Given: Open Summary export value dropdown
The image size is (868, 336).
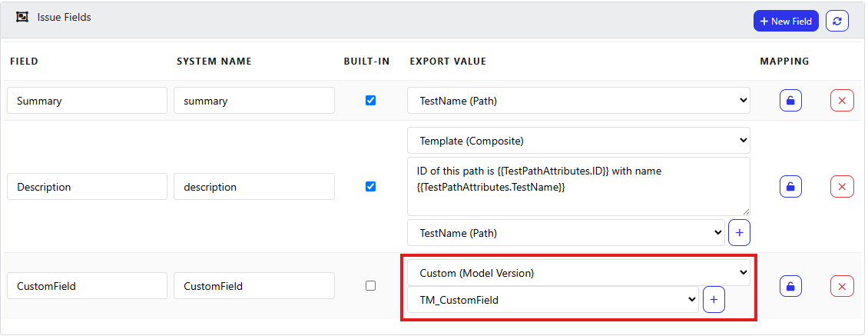Looking at the screenshot, I should pos(578,101).
